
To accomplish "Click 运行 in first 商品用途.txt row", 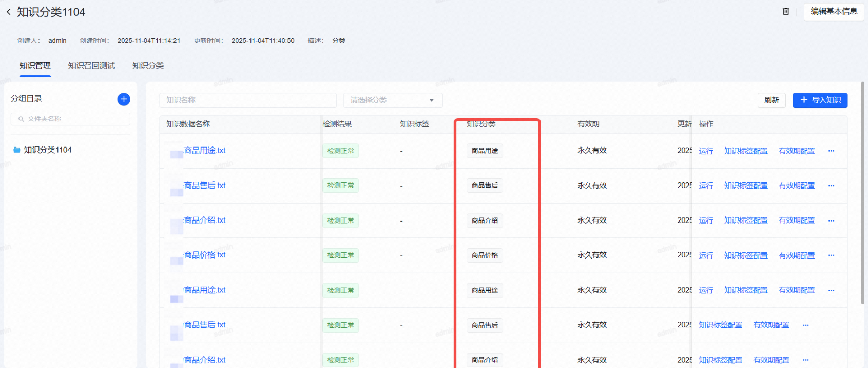I will (x=706, y=151).
